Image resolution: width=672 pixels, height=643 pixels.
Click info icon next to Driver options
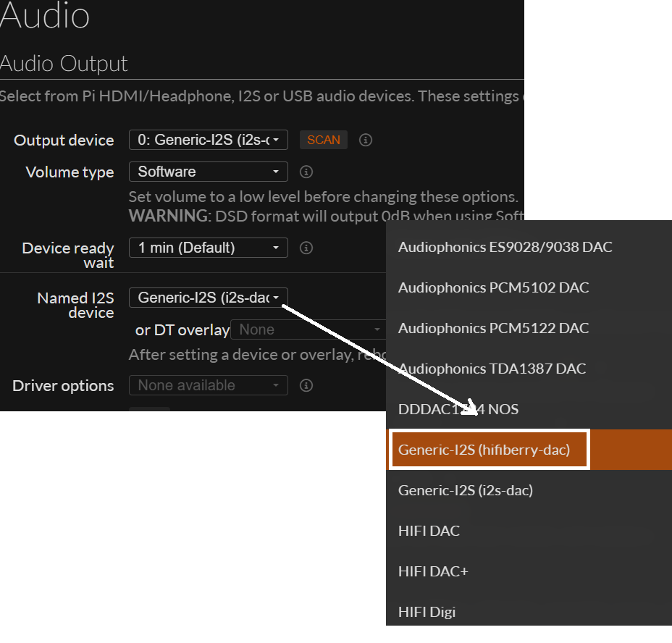click(x=306, y=385)
